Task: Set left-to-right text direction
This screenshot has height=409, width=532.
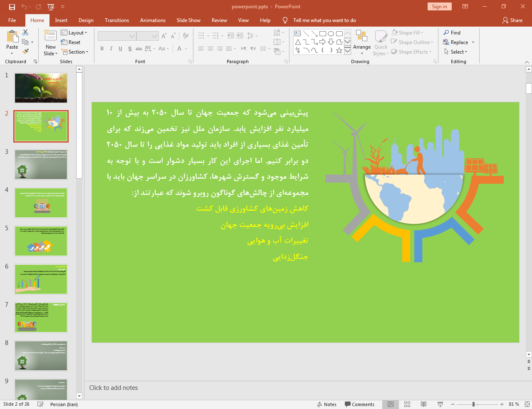Action: (x=244, y=49)
